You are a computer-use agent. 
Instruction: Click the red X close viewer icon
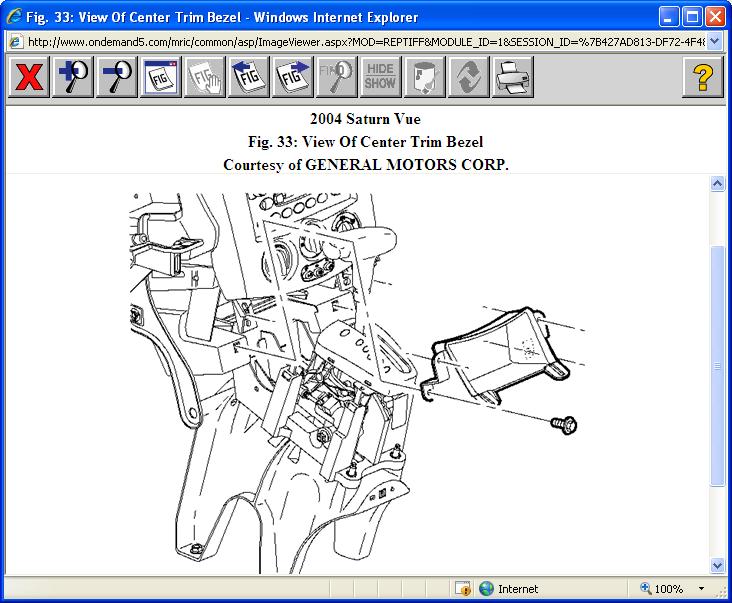point(28,77)
